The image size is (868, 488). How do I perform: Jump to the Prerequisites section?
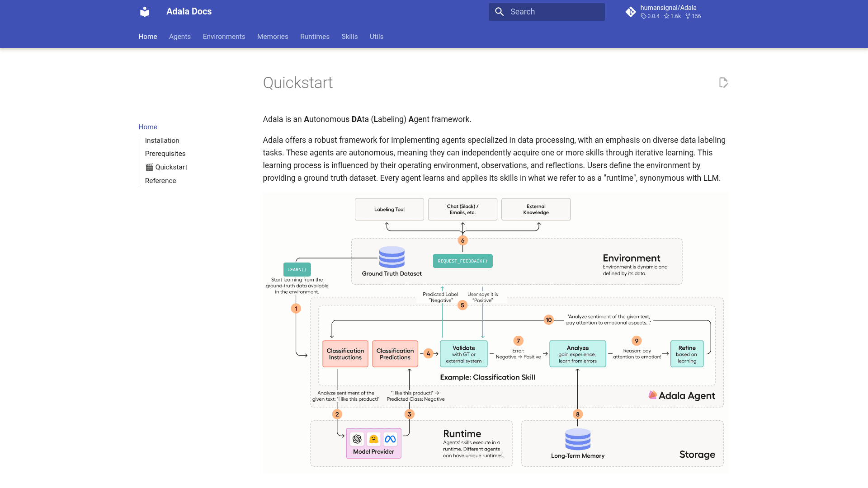(165, 154)
